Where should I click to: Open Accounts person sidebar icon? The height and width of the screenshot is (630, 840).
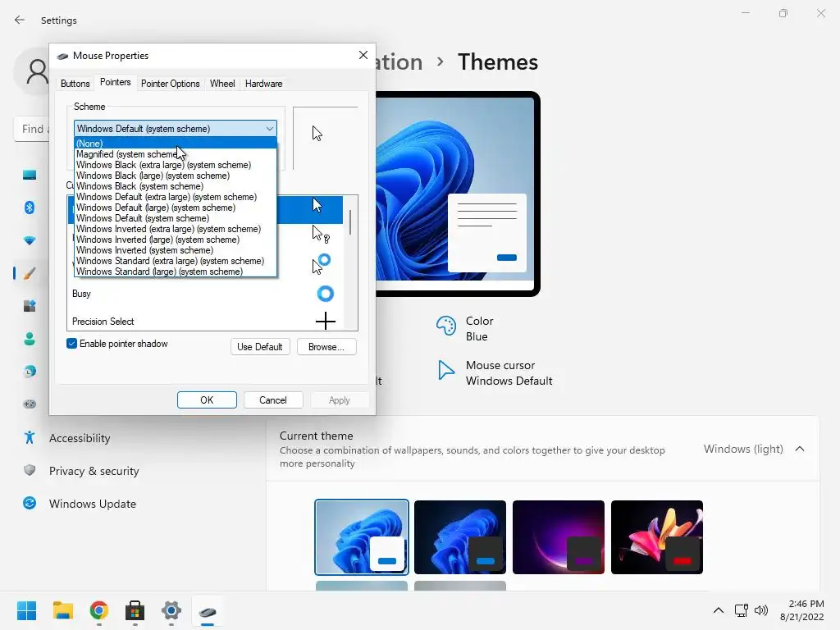point(30,339)
